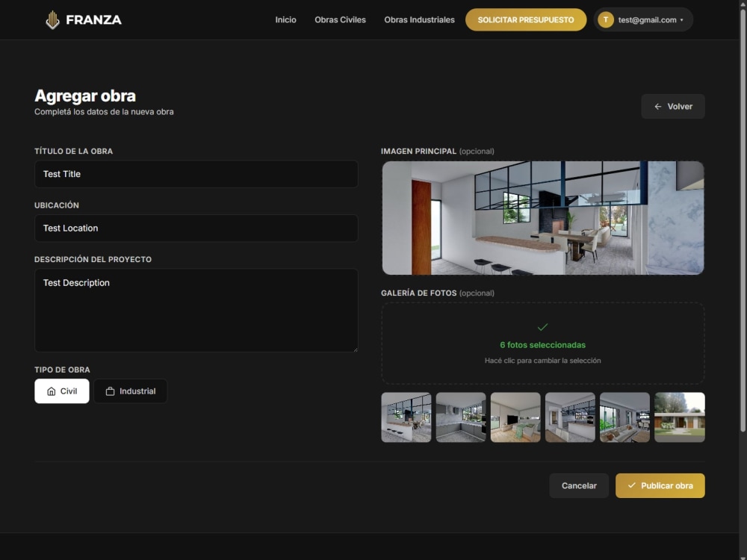Open the Obras Industriales page
The image size is (747, 560).
point(419,19)
